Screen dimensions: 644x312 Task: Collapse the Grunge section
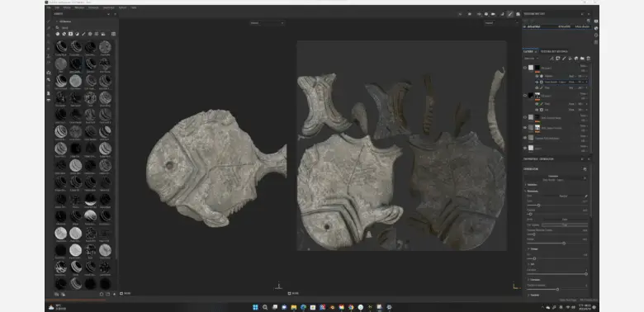(x=528, y=249)
